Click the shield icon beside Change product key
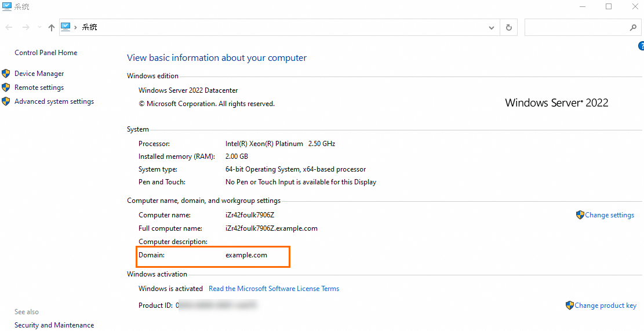 point(570,305)
